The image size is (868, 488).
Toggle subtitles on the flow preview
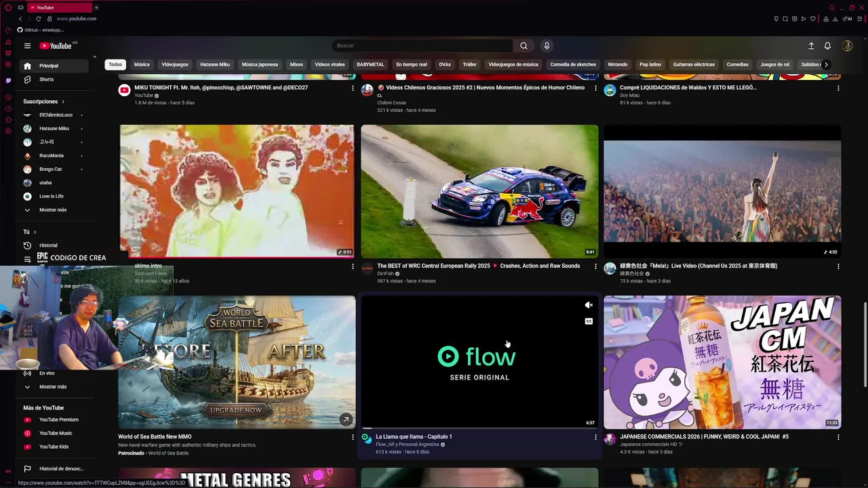coord(589,321)
